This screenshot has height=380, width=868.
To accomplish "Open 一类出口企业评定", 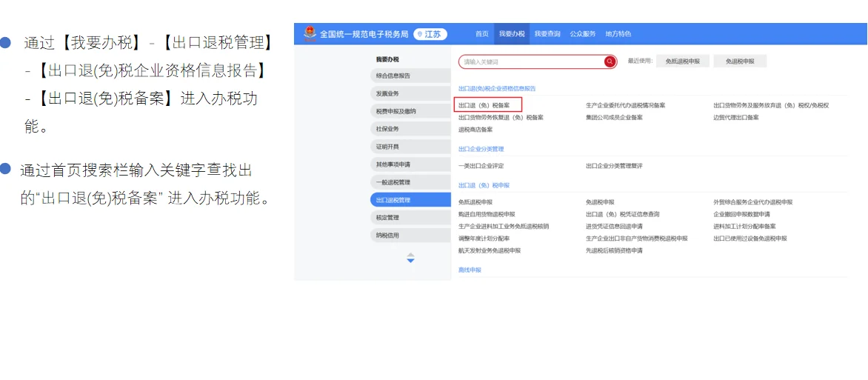I will pyautogui.click(x=481, y=166).
